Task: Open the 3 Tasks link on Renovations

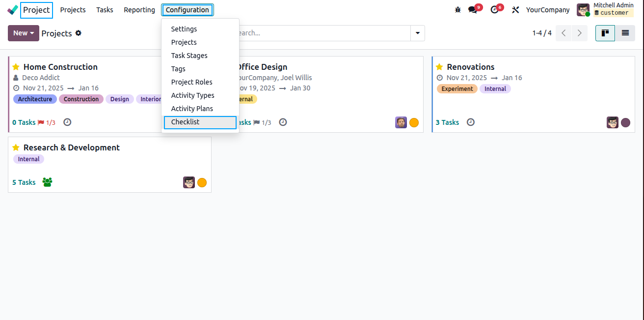Action: pos(447,122)
